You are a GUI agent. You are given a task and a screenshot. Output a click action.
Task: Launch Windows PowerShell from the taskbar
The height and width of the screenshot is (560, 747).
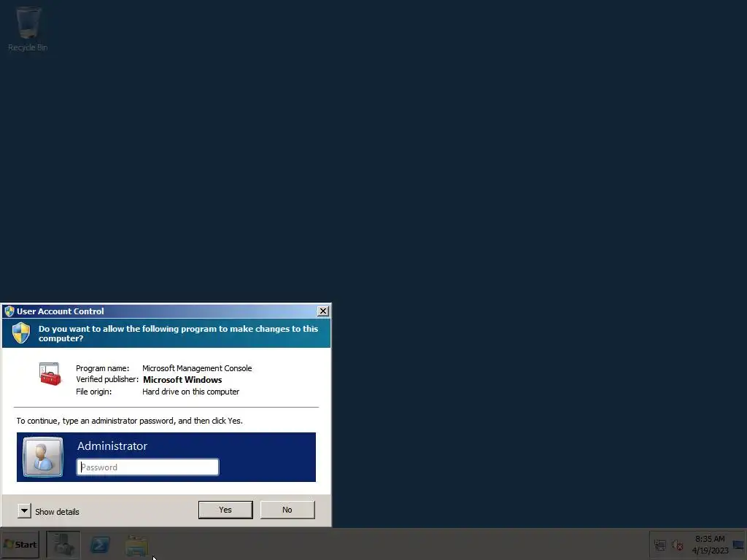tap(100, 544)
